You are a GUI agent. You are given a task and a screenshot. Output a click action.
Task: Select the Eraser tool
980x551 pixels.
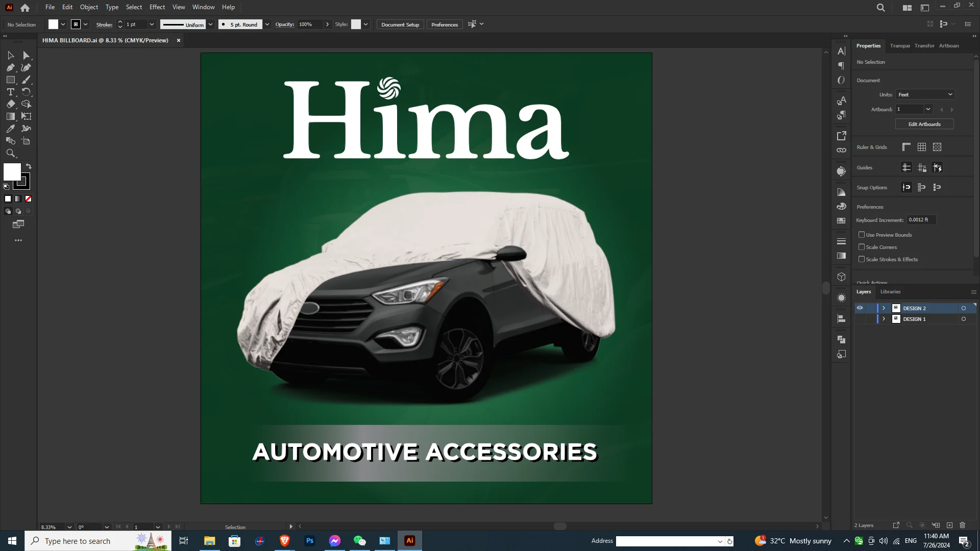(10, 104)
